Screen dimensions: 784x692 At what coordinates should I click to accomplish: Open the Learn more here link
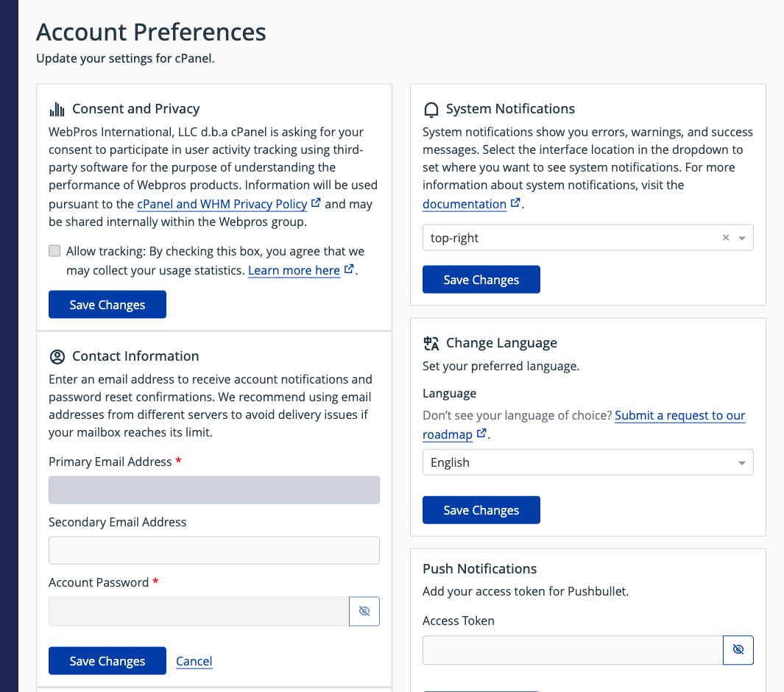[x=294, y=270]
